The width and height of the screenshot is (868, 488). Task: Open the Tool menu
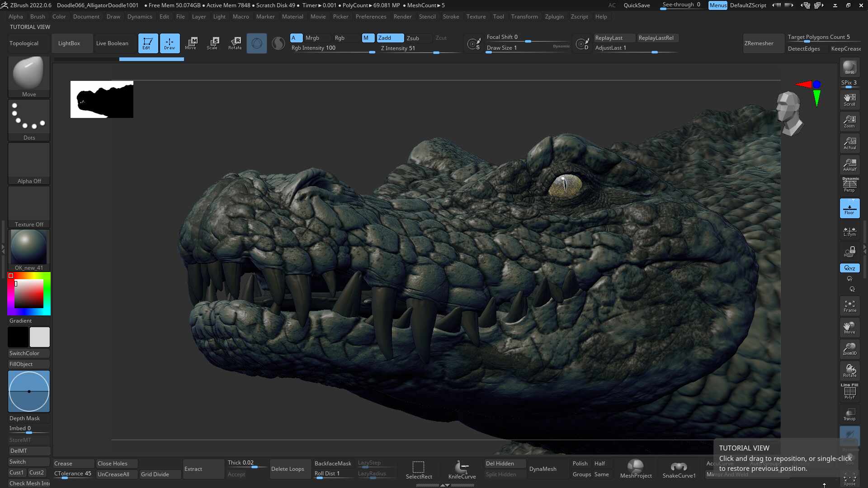pyautogui.click(x=498, y=17)
